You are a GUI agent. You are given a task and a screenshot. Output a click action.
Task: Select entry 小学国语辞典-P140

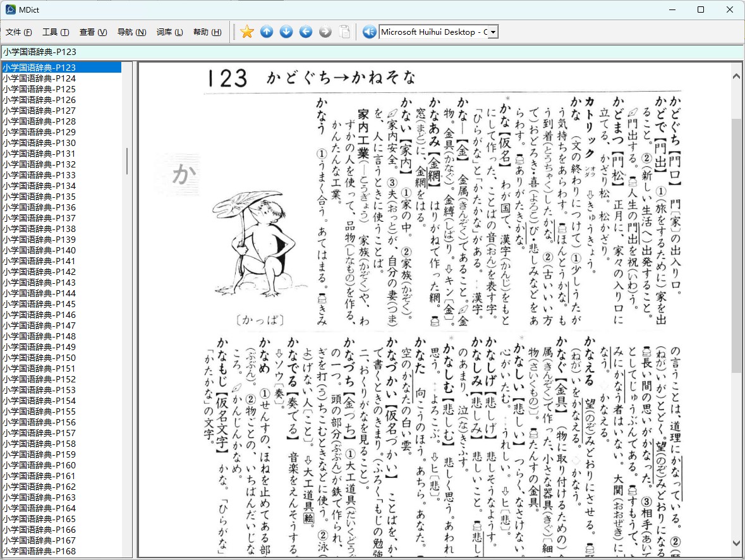(61, 250)
